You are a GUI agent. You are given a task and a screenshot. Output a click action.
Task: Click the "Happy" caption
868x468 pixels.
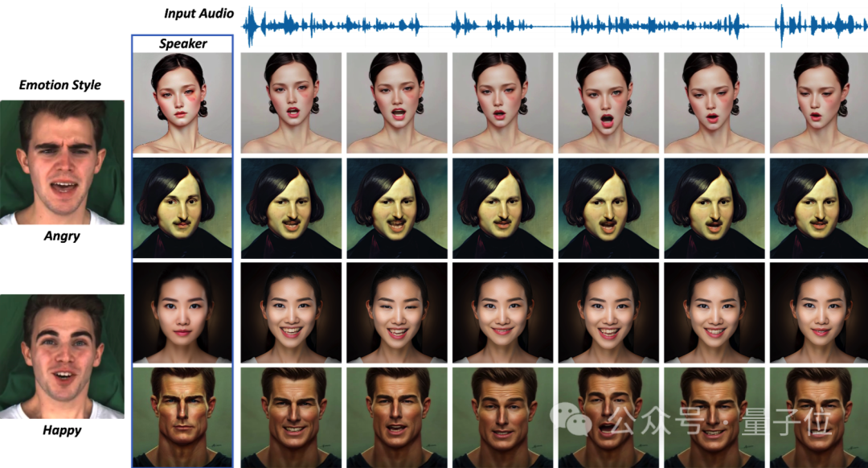(62, 430)
